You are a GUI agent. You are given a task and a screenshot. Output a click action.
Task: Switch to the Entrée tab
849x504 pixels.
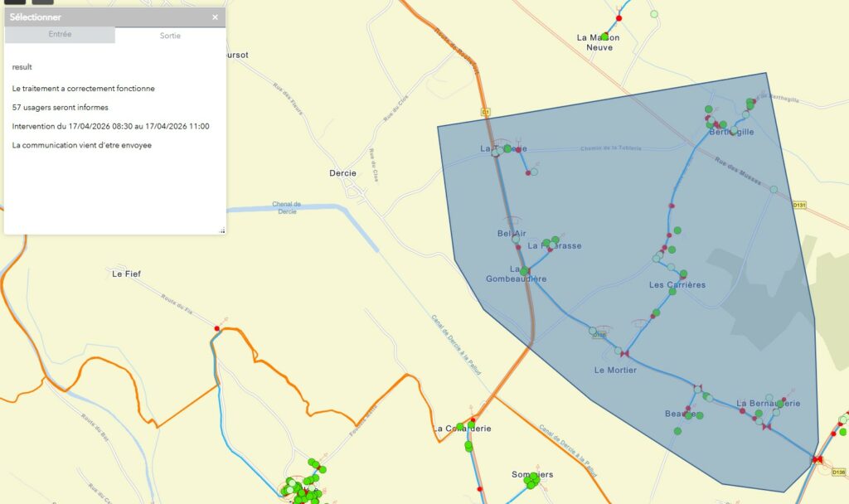[x=60, y=35]
